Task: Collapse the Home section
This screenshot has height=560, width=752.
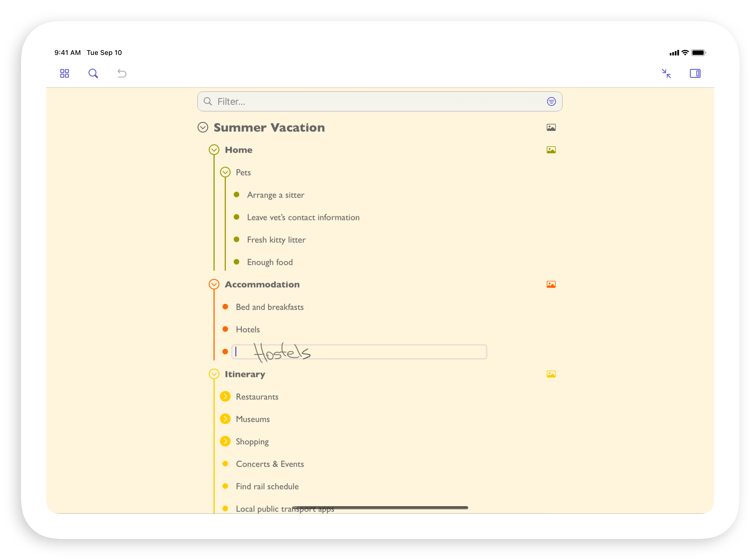Action: 214,150
